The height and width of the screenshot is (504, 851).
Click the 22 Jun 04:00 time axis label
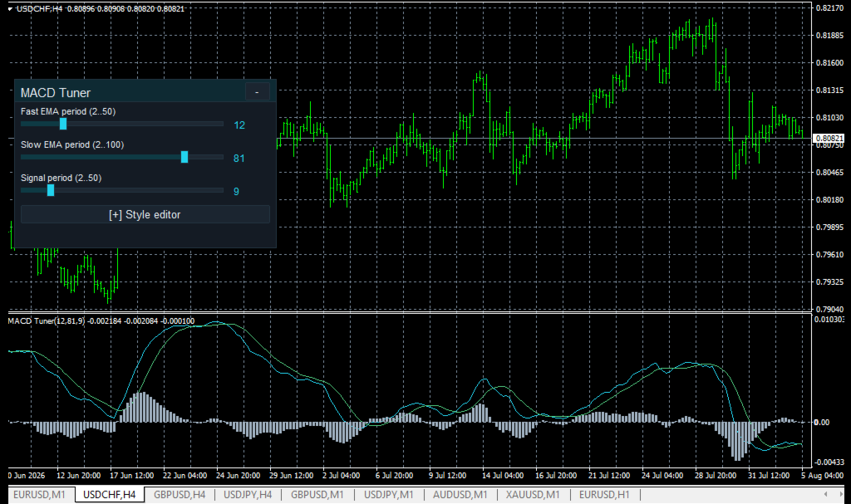click(x=184, y=475)
